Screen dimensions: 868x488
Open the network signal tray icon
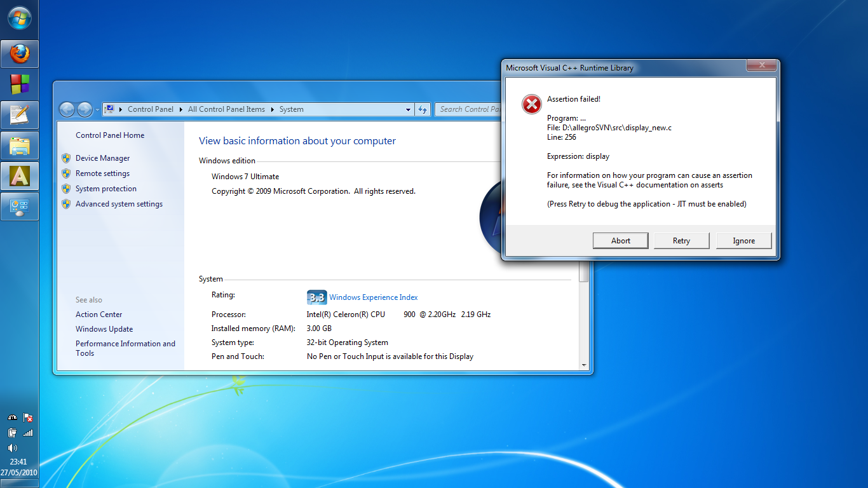(28, 433)
